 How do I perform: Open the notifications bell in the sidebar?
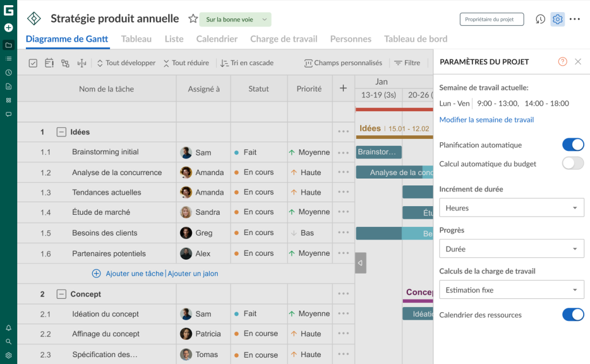(8, 328)
